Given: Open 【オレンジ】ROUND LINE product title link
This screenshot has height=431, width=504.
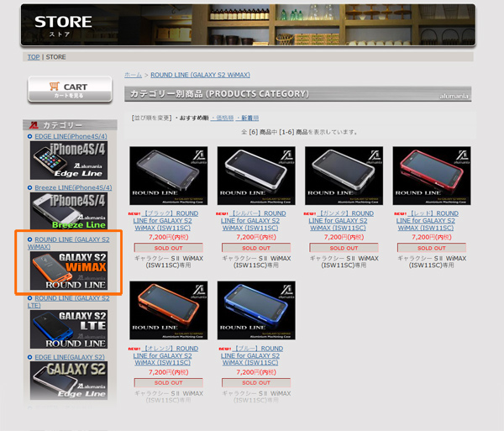Looking at the screenshot, I should (x=165, y=355).
